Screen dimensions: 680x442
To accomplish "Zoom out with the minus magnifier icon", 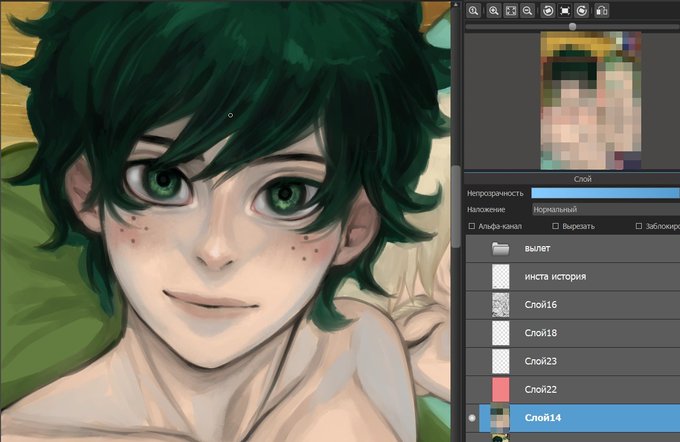I will pyautogui.click(x=527, y=11).
